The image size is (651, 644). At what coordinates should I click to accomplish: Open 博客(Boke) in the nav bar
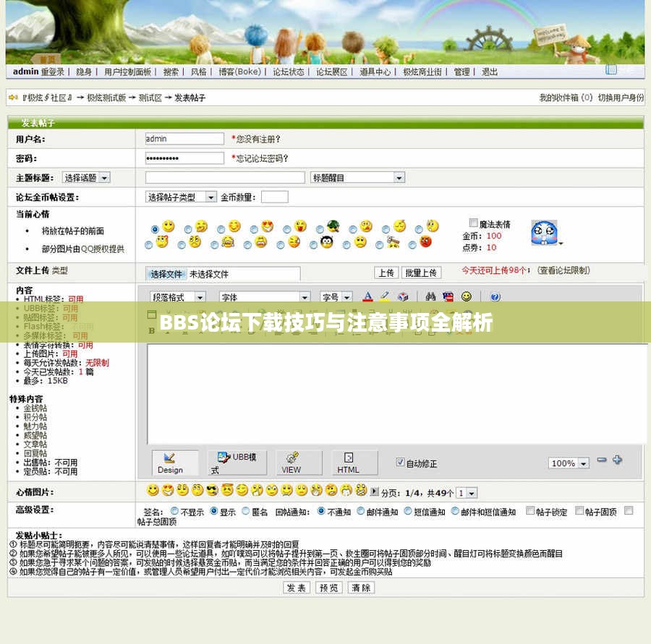click(239, 72)
